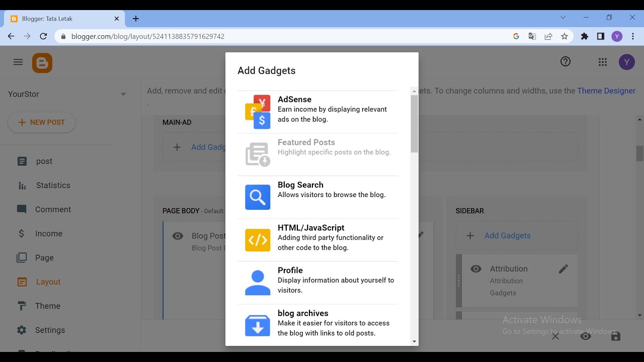Click Add Gadgets in the SIDEBAR section
This screenshot has height=362, width=644.
(508, 235)
